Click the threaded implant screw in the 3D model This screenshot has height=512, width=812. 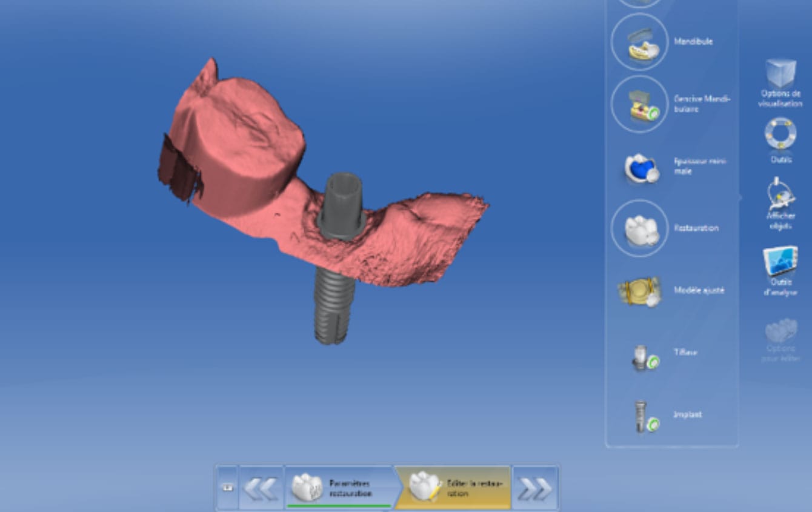click(x=331, y=307)
